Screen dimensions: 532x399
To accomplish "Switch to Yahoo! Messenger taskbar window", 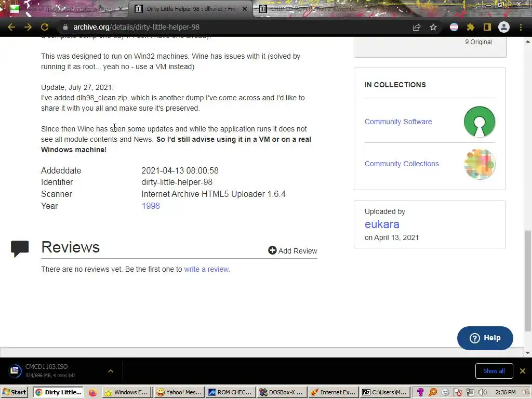I will coord(179,392).
